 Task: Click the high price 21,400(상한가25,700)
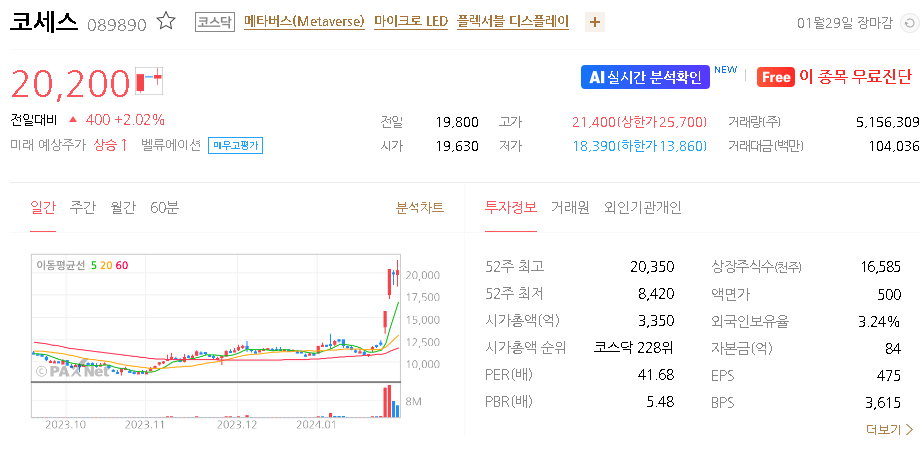click(639, 122)
